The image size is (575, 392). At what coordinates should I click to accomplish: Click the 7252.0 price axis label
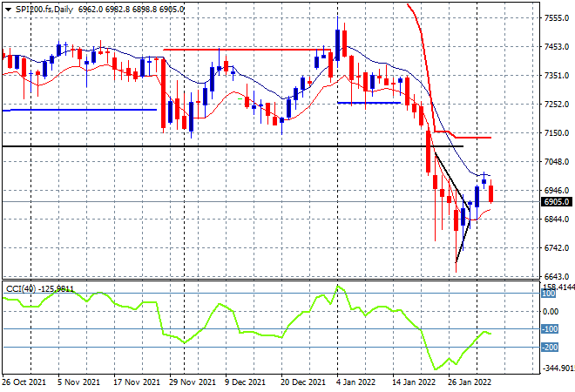557,105
